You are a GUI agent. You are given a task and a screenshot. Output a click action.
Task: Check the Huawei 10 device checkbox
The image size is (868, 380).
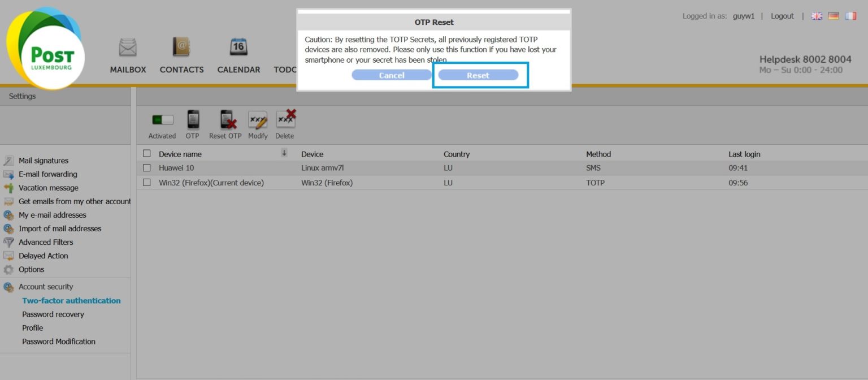coord(147,168)
